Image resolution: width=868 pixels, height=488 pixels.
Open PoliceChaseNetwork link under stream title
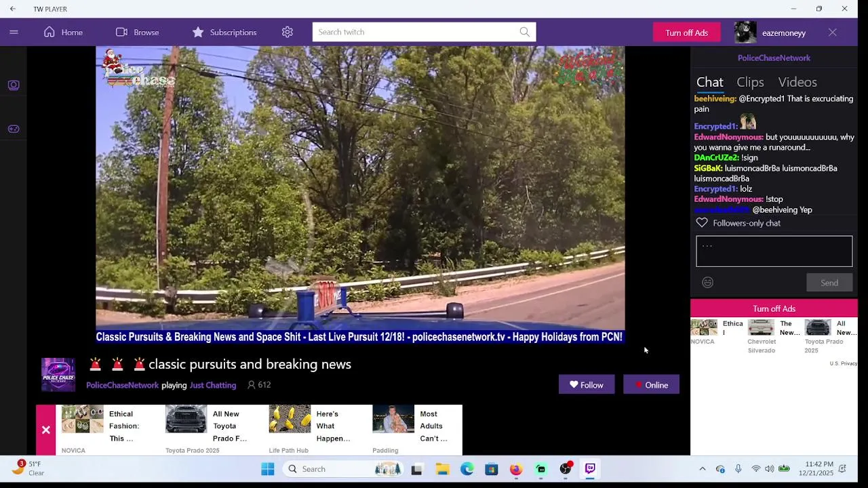(x=122, y=385)
